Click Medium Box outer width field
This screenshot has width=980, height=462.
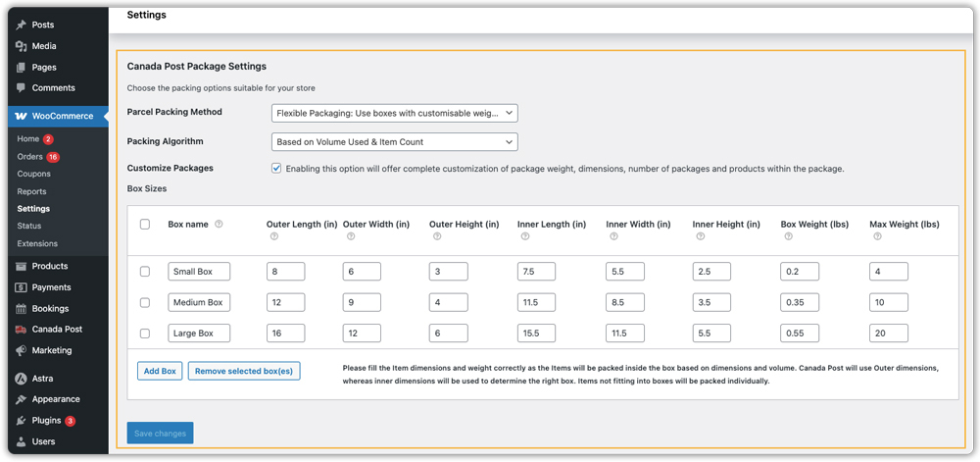click(x=362, y=302)
